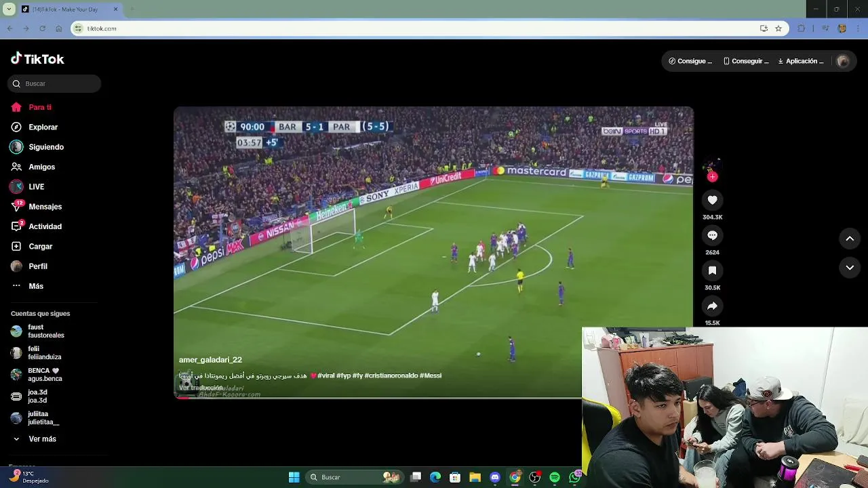Open a new browser tab
Screen dimensions: 868x488
[132, 9]
